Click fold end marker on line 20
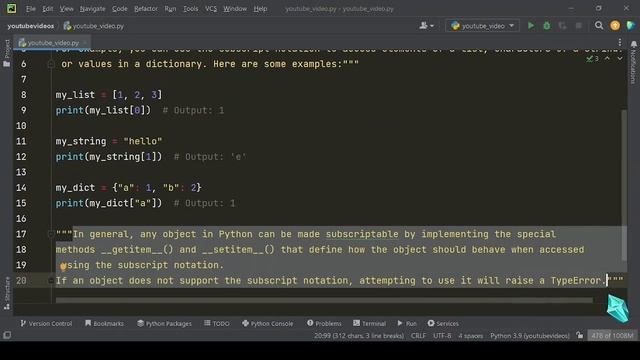Viewport: 640px width, 360px height. click(x=51, y=280)
